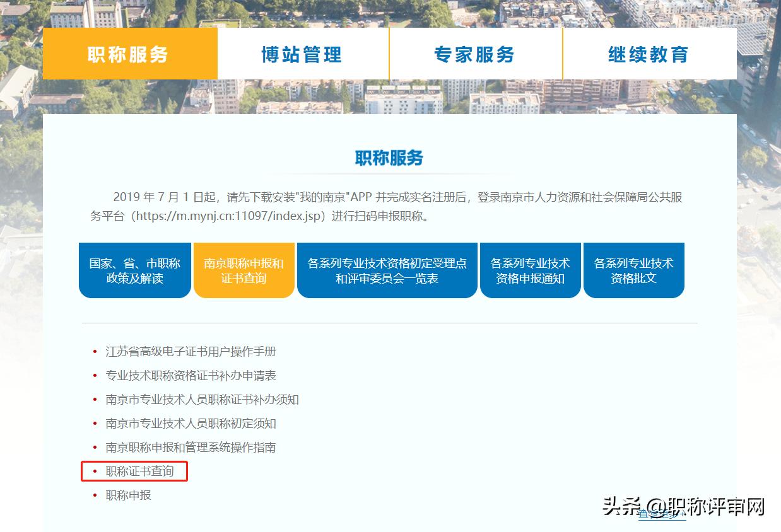The image size is (781, 532).
Task: Switch to the 继续教育 tab
Action: point(649,54)
